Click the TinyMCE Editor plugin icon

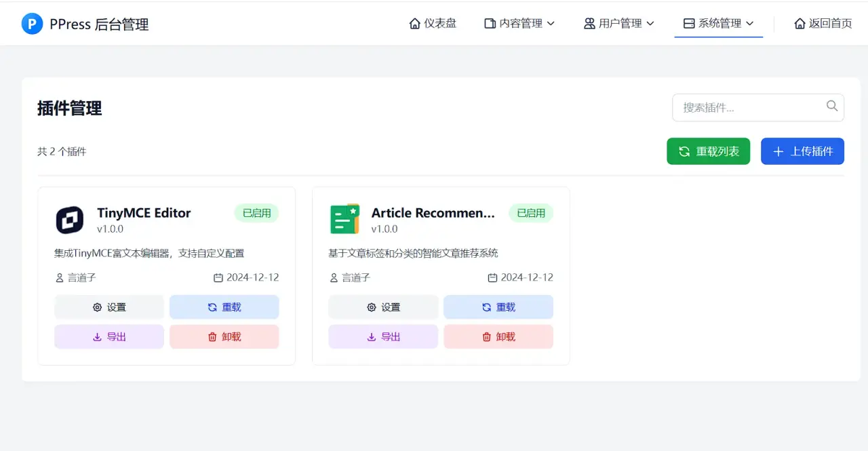(69, 220)
